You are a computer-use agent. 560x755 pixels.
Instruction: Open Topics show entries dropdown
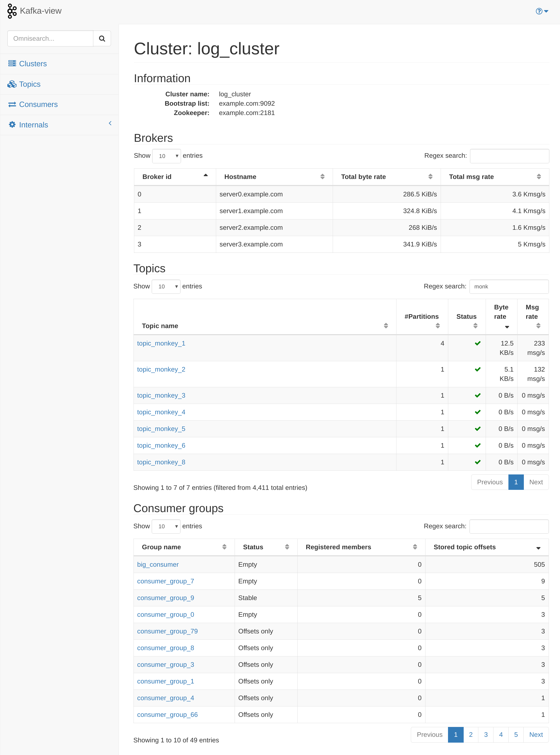[166, 287]
